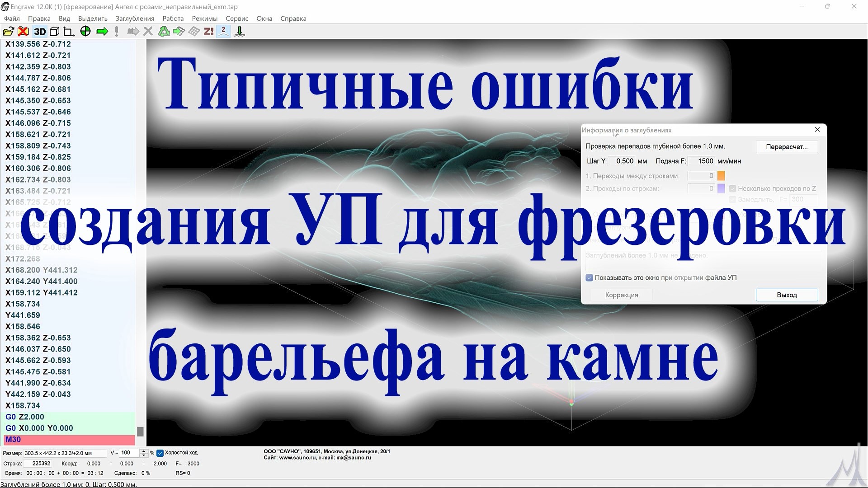The height and width of the screenshot is (488, 868).
Task: Toggle the Холостой ход checkbox
Action: tap(160, 452)
